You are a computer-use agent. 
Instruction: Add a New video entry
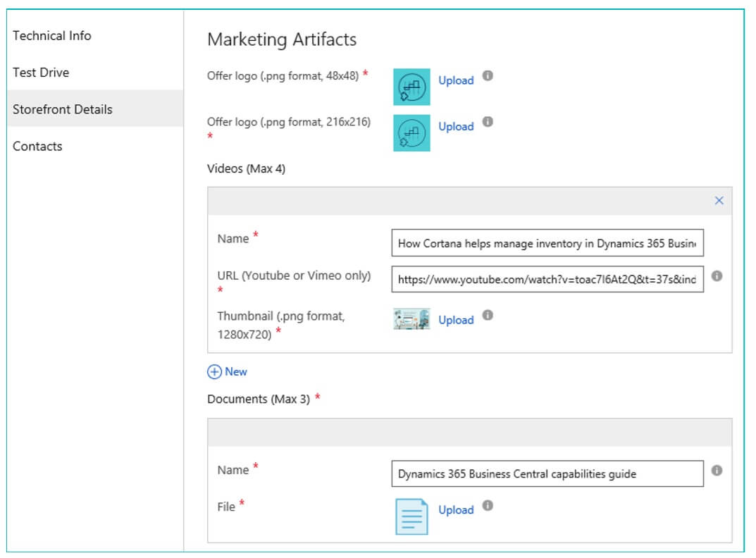tap(227, 371)
